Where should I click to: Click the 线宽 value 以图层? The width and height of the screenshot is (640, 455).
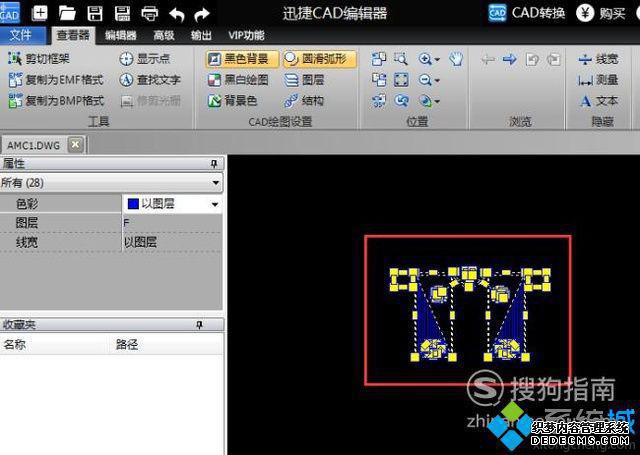tap(172, 242)
